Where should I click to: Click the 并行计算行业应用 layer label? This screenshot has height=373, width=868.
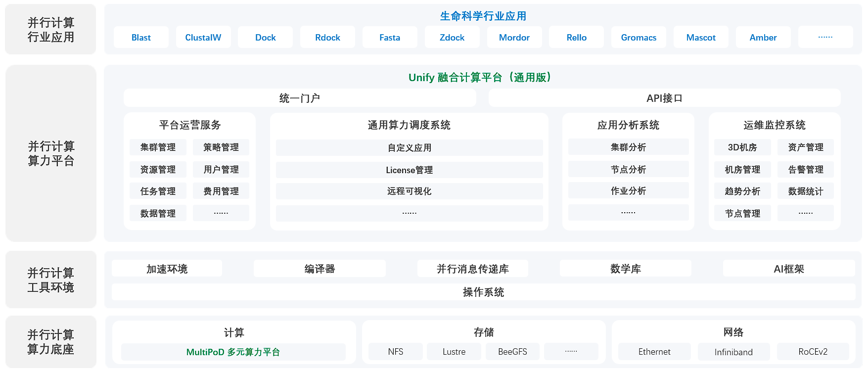pos(51,30)
